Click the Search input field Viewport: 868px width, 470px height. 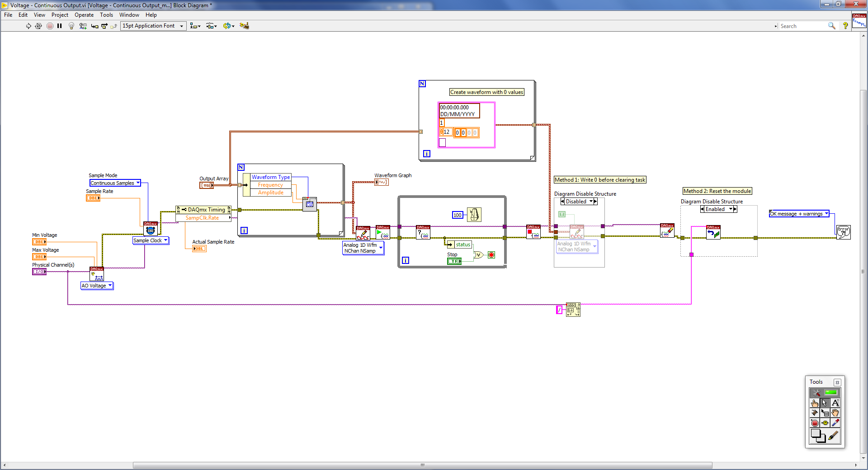coord(803,26)
